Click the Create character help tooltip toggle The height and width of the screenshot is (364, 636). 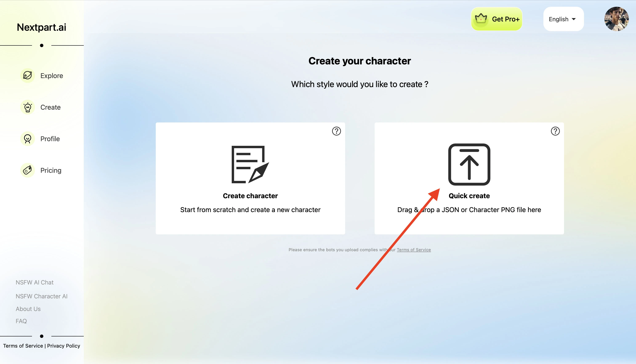(336, 131)
